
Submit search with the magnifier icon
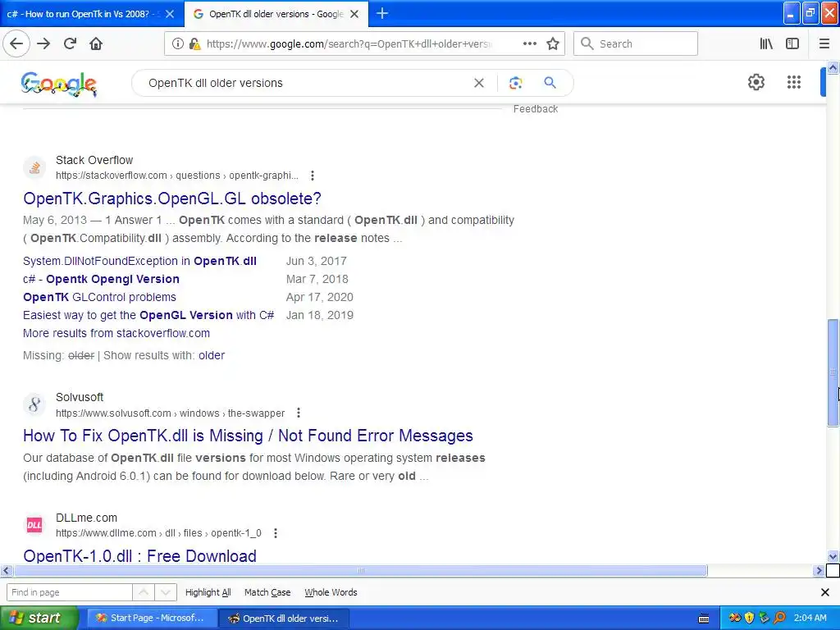tap(550, 83)
